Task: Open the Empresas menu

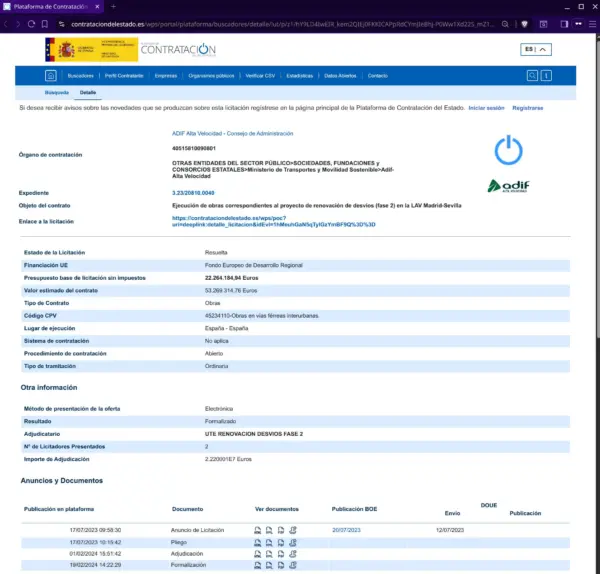Action: click(166, 76)
